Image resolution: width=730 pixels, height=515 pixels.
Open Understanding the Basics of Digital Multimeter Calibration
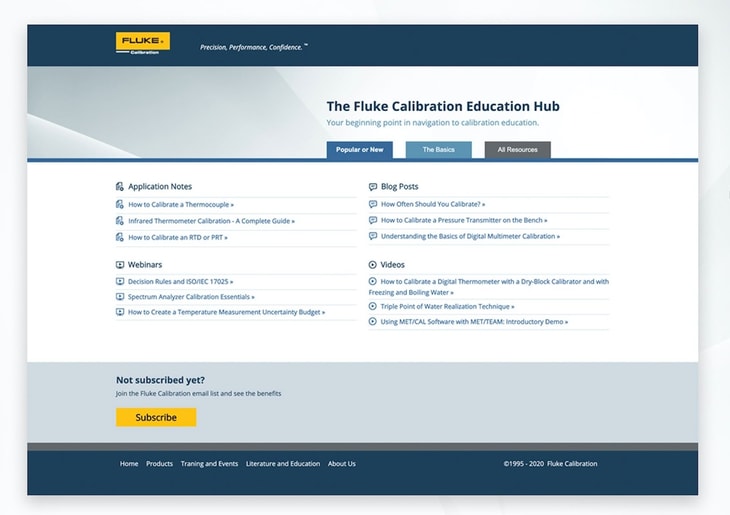tap(470, 236)
